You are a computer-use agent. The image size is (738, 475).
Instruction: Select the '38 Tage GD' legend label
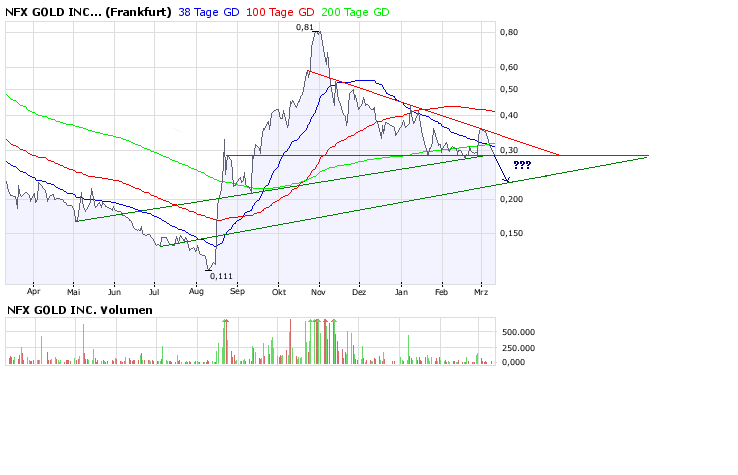pos(209,12)
